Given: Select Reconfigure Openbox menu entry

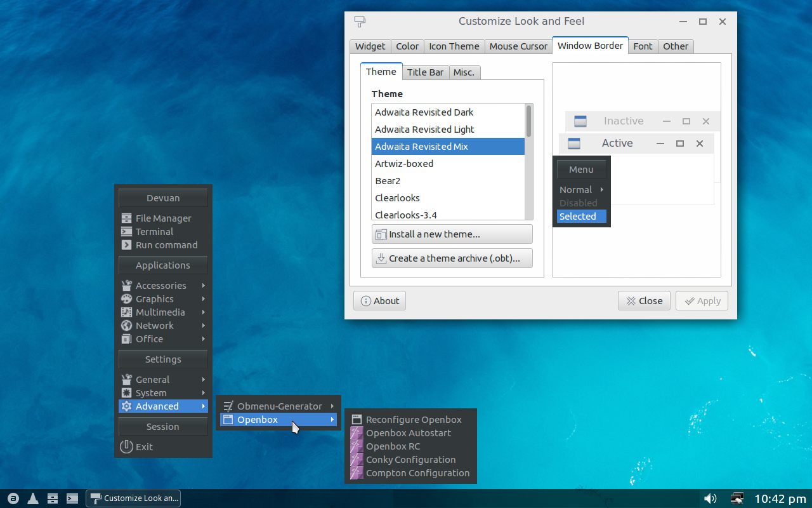Looking at the screenshot, I should pos(410,420).
